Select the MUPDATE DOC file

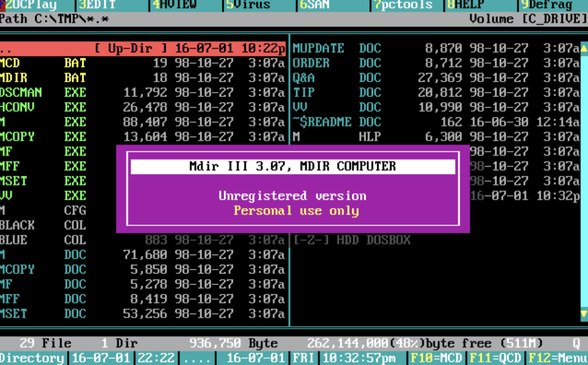click(x=436, y=49)
